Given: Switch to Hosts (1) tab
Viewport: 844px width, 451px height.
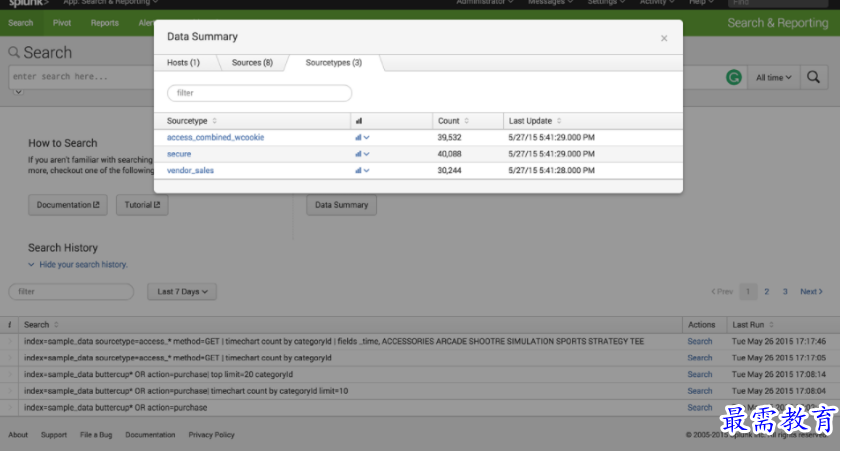Looking at the screenshot, I should click(183, 62).
